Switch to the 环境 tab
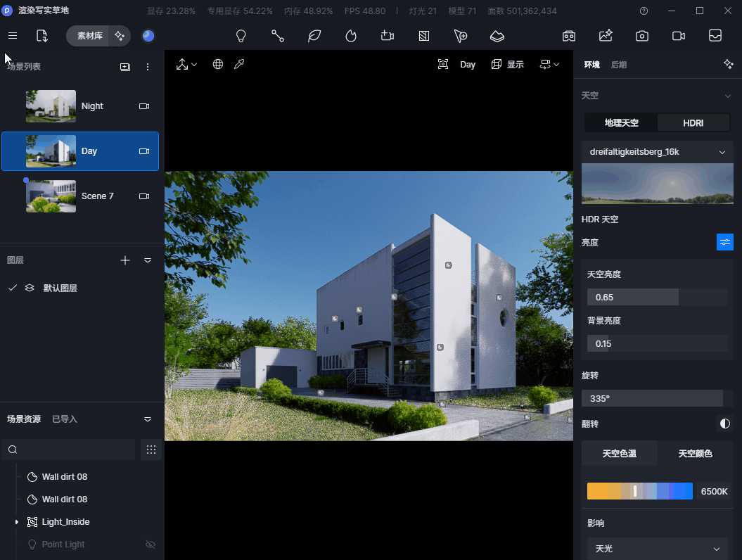Screen dimensions: 742x560 (591, 65)
